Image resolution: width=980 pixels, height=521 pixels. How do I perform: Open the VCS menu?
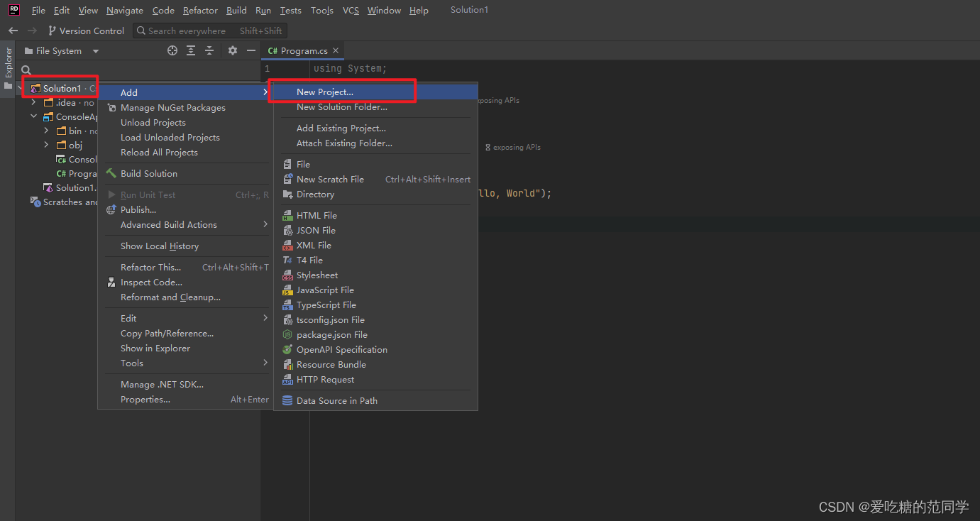351,11
